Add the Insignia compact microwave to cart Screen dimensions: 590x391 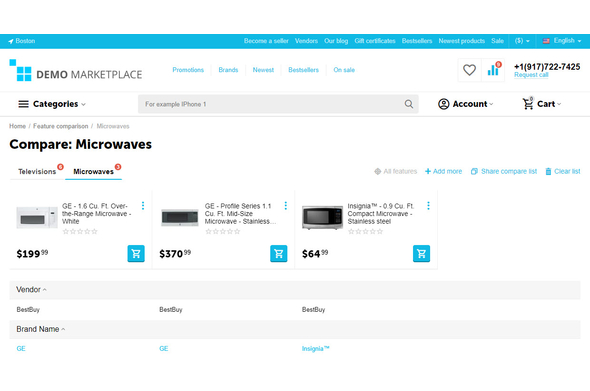(x=421, y=254)
